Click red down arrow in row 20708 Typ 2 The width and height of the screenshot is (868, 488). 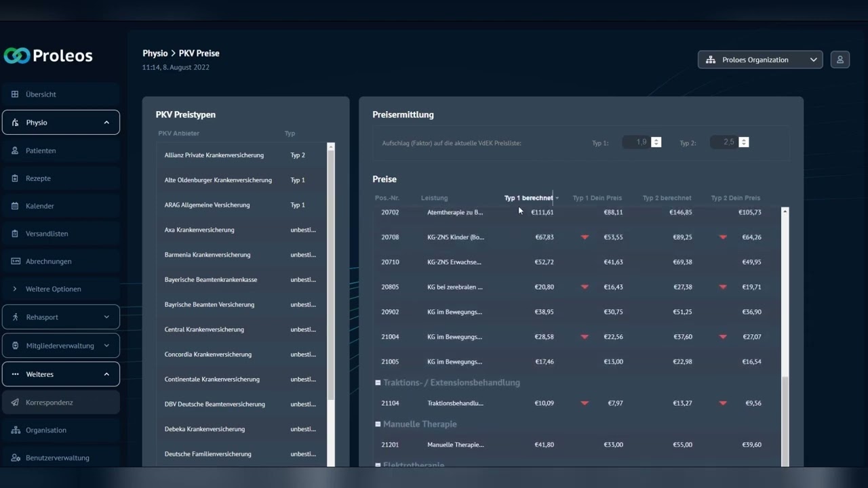point(723,237)
